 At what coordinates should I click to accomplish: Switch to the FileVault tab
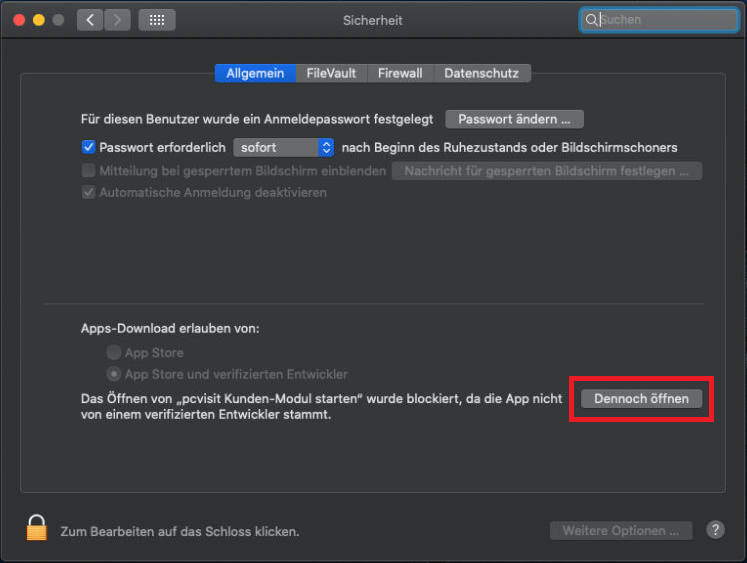coord(332,73)
